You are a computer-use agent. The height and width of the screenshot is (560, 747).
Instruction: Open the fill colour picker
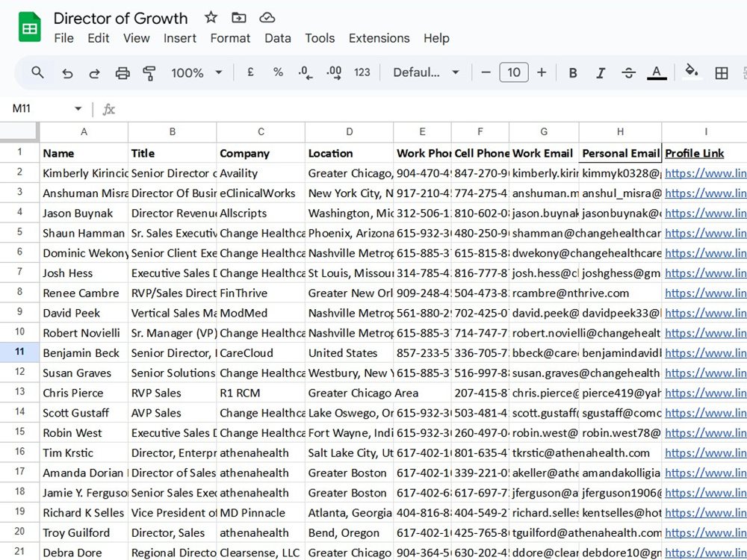tap(691, 72)
